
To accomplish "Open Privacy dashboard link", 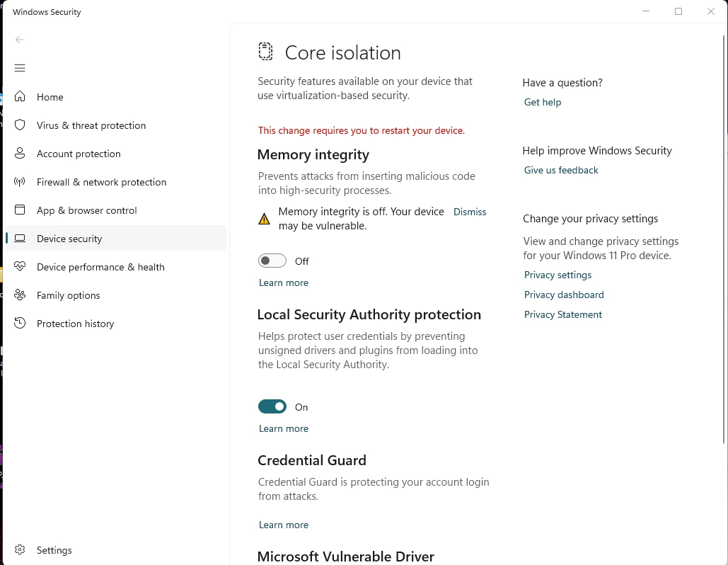I will [564, 295].
